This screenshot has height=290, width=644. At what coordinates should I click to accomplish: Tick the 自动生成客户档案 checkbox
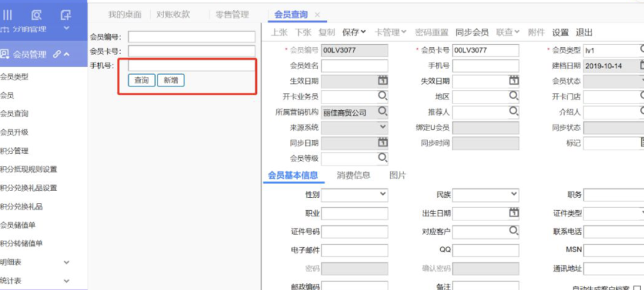pos(637,288)
